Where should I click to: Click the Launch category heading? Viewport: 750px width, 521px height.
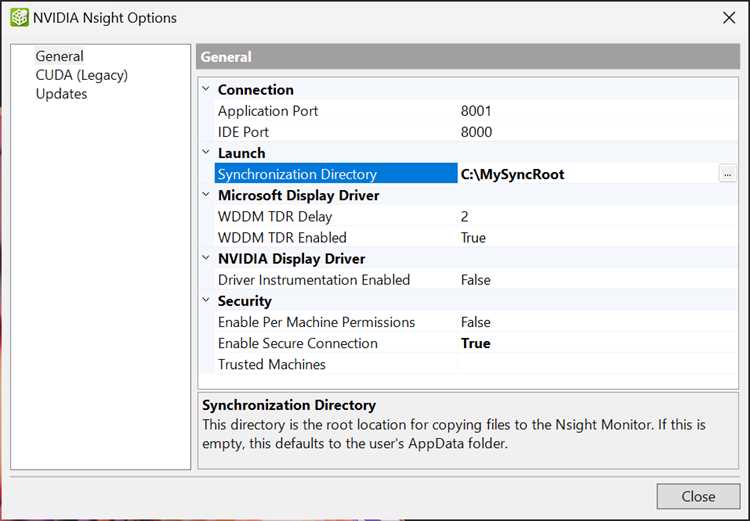(241, 153)
